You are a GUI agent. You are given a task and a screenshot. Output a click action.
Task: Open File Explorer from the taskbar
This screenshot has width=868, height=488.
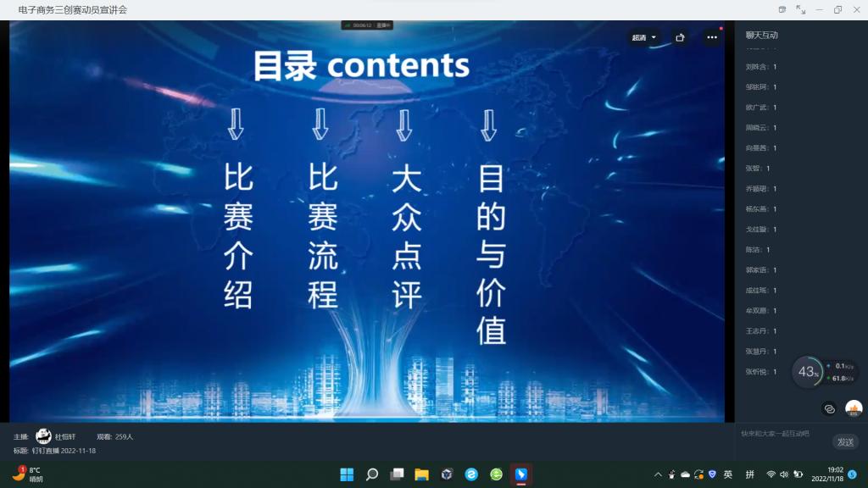[x=421, y=474]
